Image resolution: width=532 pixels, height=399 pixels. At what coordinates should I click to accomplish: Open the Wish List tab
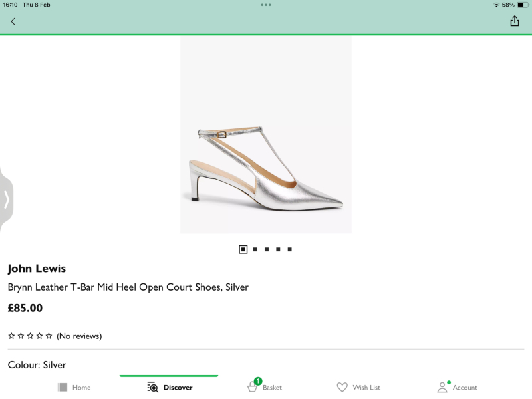[358, 387]
